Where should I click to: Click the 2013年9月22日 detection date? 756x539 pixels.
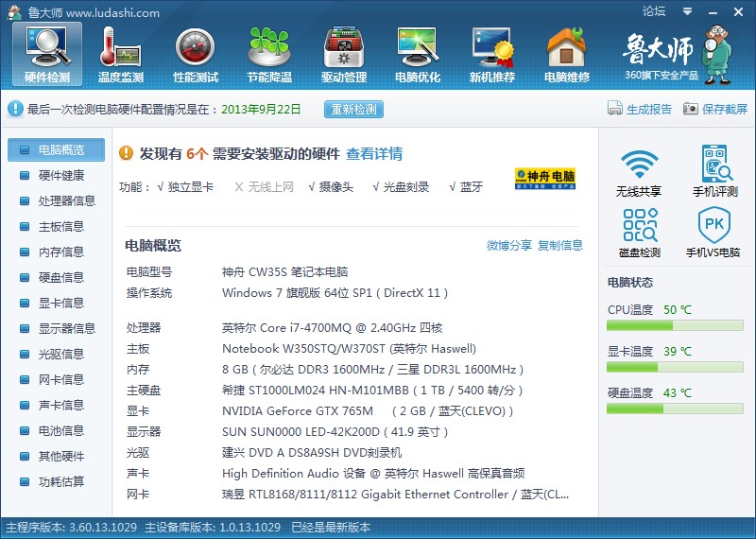261,109
